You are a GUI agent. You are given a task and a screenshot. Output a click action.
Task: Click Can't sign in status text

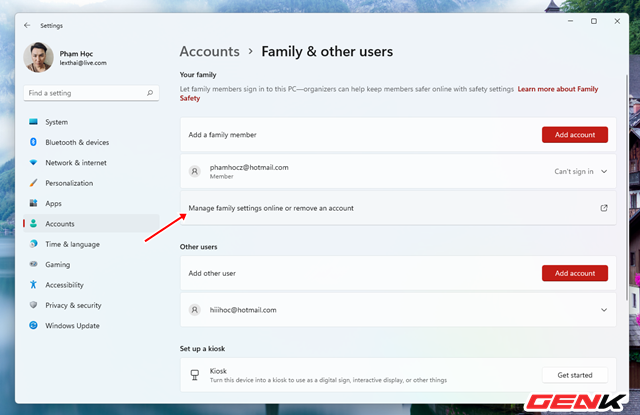click(x=573, y=171)
